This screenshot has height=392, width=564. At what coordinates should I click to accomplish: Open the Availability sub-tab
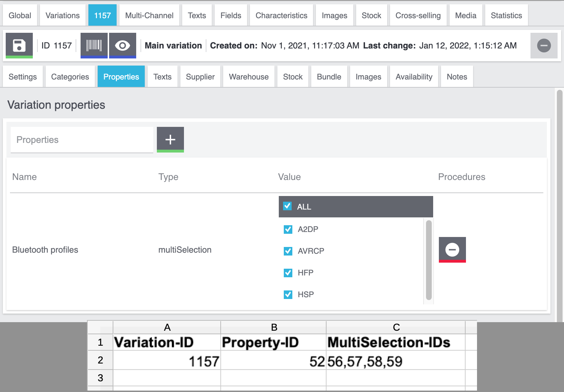(x=414, y=77)
